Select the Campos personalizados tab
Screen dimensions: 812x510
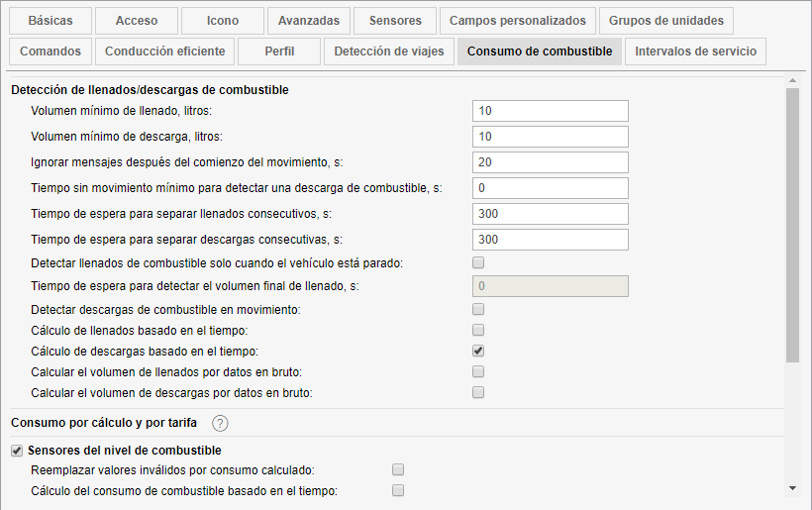[518, 20]
